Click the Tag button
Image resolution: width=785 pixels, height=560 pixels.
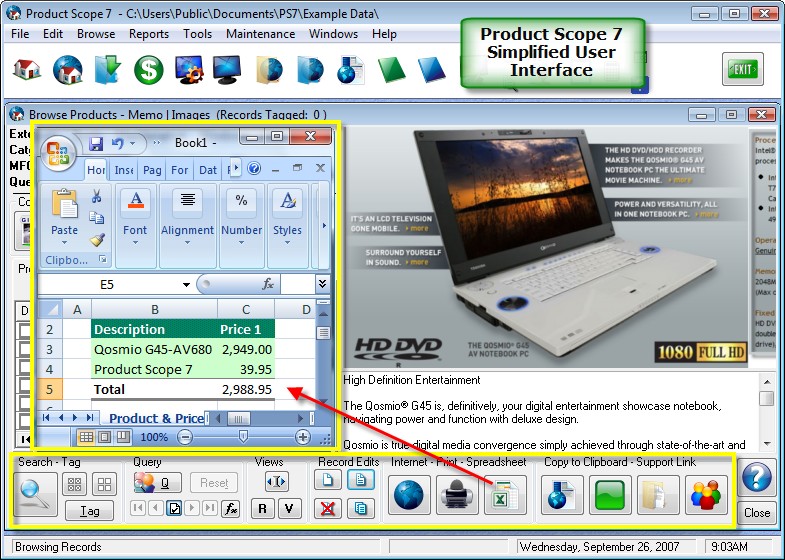90,511
